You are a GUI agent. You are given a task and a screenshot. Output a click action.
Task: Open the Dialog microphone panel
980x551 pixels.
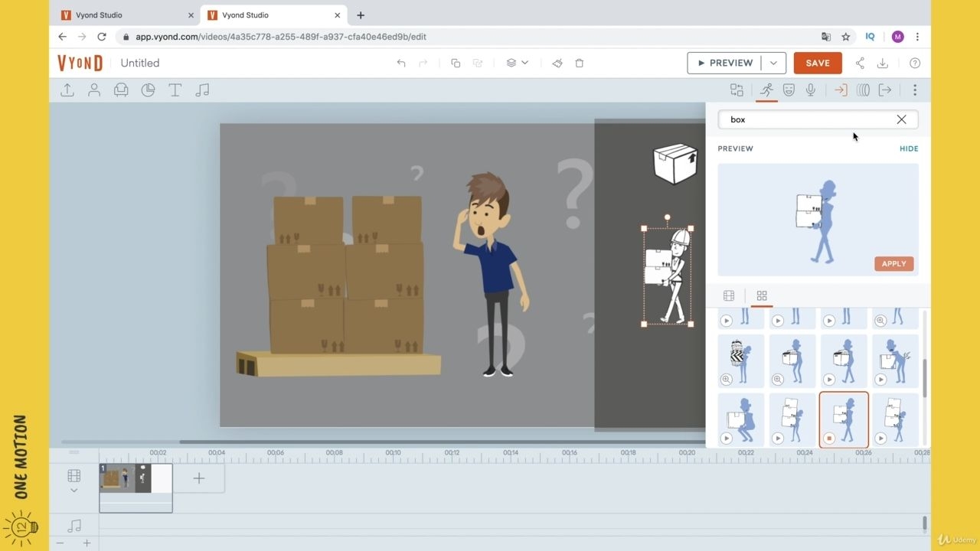[x=811, y=90]
